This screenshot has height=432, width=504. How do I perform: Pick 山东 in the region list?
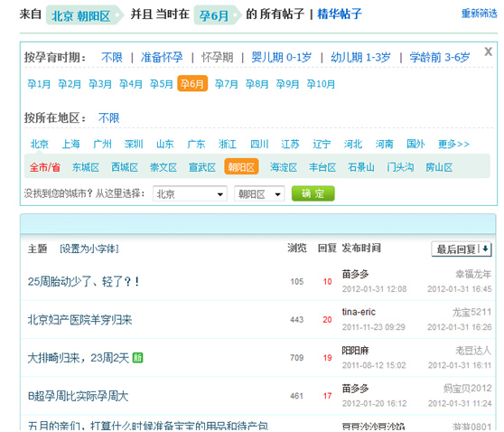tap(165, 144)
